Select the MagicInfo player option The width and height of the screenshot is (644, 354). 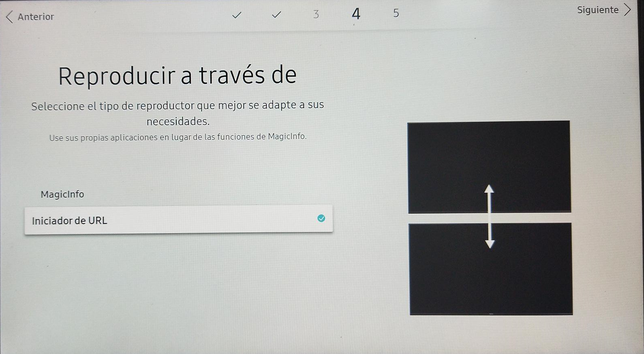pyautogui.click(x=62, y=195)
